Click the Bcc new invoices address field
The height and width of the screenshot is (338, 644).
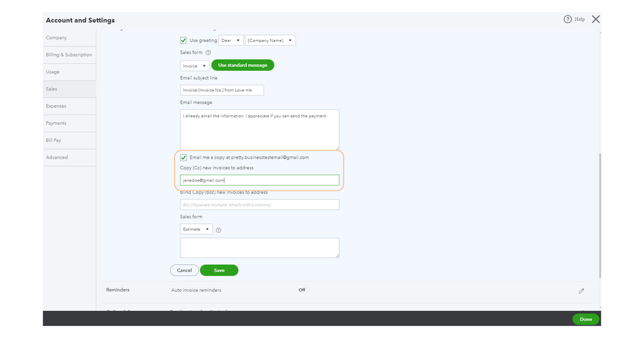pyautogui.click(x=259, y=204)
